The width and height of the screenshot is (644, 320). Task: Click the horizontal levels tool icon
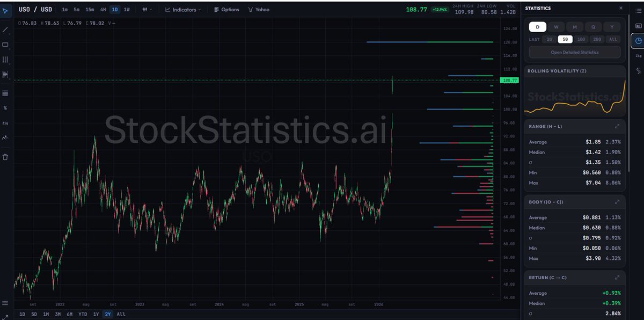(5, 93)
